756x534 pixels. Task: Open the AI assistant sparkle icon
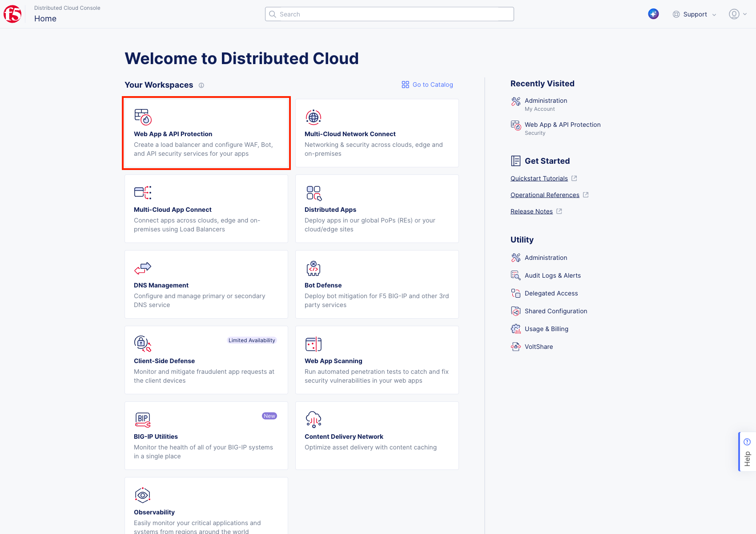tap(653, 14)
